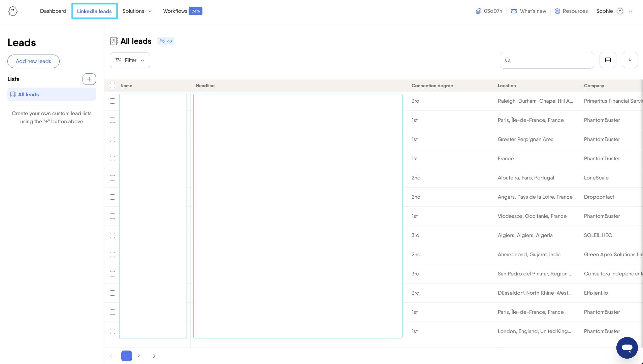Viewport: 643px width, 364px height.
Task: Click the PhantomBuster ghost logo
Action: pos(13,11)
